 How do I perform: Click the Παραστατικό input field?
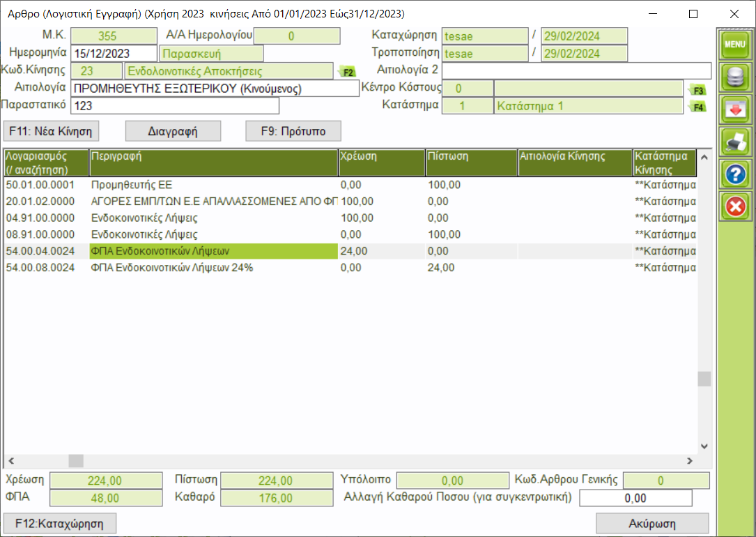174,106
